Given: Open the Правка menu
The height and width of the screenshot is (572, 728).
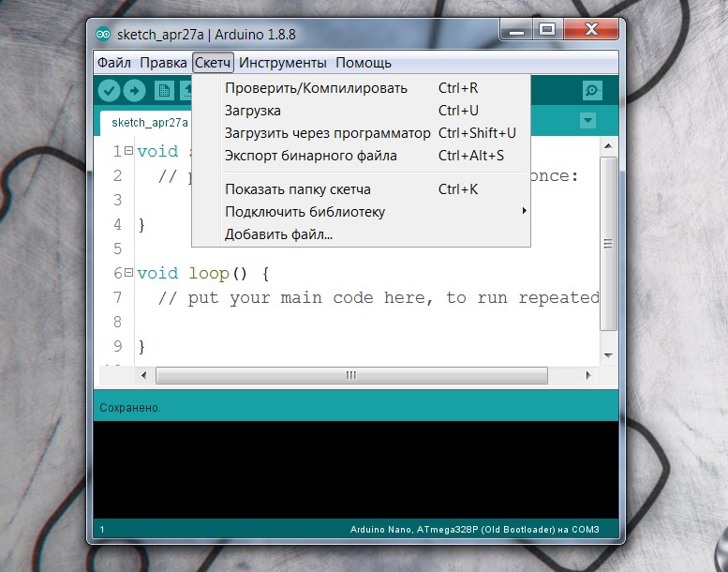Looking at the screenshot, I should [x=163, y=63].
